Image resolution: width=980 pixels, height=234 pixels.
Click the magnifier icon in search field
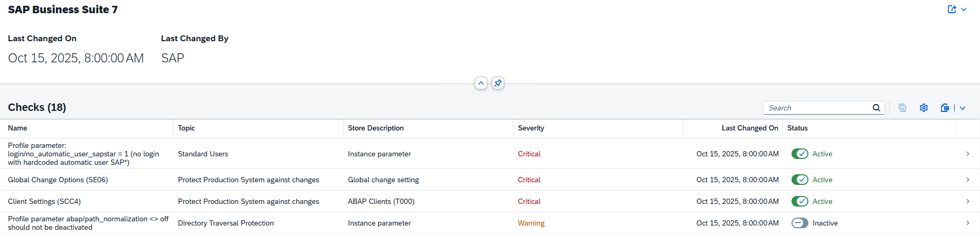pyautogui.click(x=876, y=108)
